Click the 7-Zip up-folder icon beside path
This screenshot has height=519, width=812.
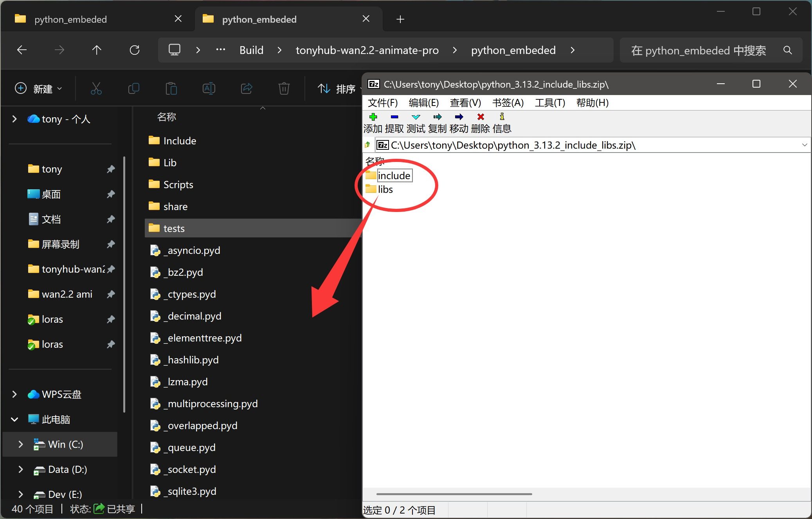pyautogui.click(x=368, y=145)
